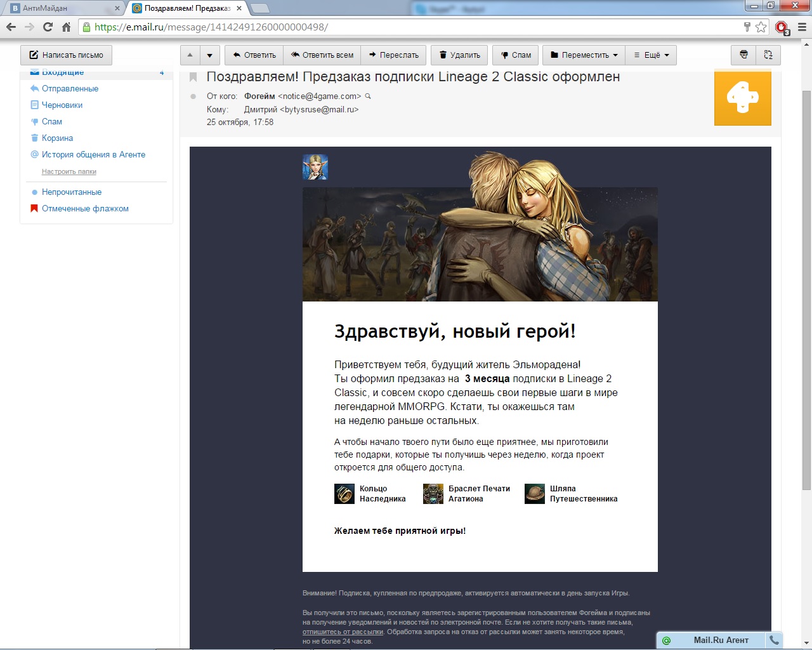Click the print message icon
Viewport: 812px width, 650px height.
pyautogui.click(x=743, y=55)
